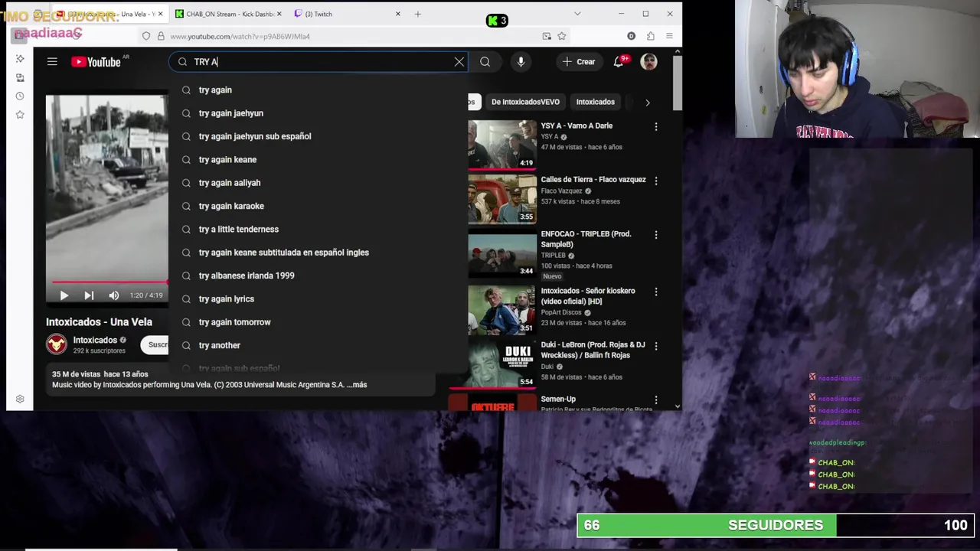980x551 pixels.
Task: List all tabs dropdown arrow
Action: [x=577, y=14]
